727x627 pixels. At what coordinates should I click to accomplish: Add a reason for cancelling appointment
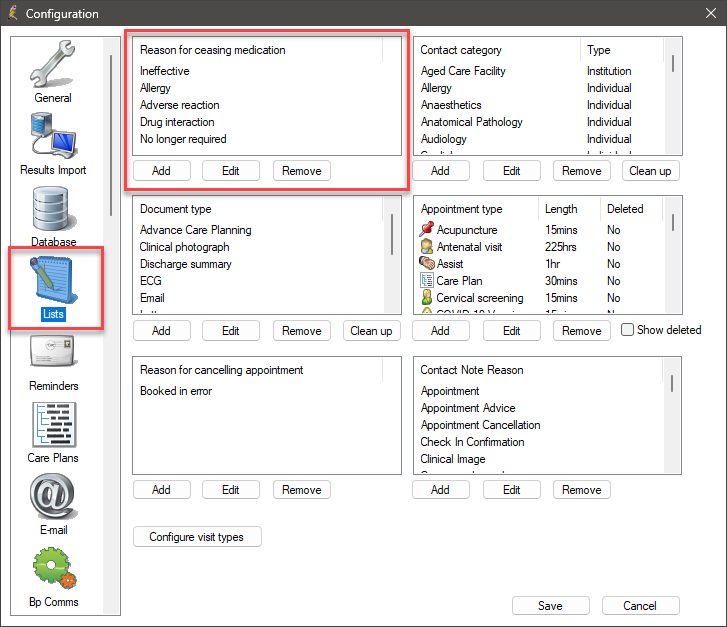click(161, 490)
